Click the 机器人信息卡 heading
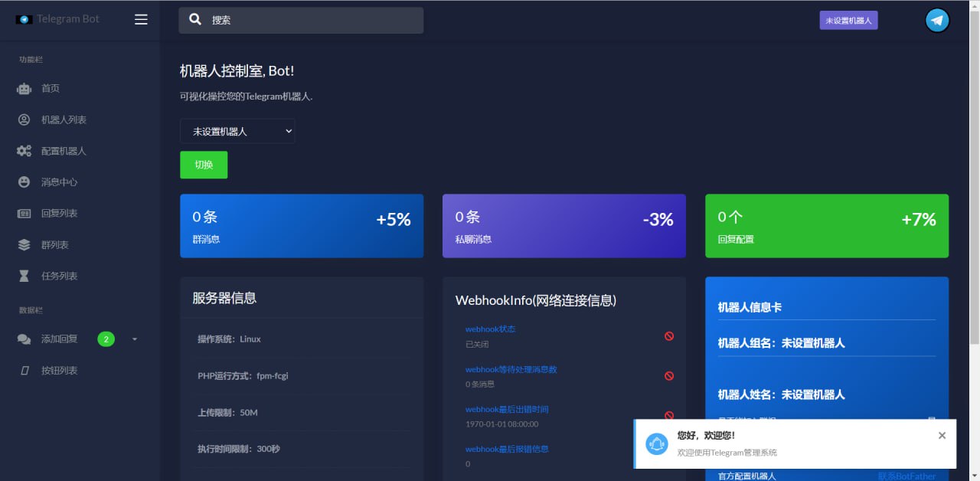This screenshot has height=481, width=980. click(x=750, y=307)
